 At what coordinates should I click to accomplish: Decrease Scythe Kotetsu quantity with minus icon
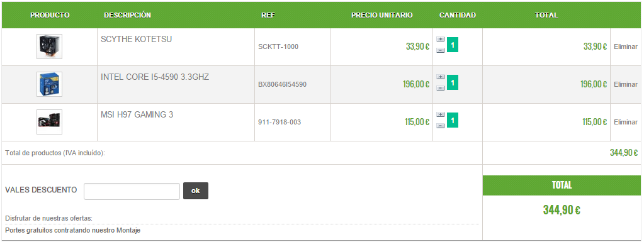(440, 50)
